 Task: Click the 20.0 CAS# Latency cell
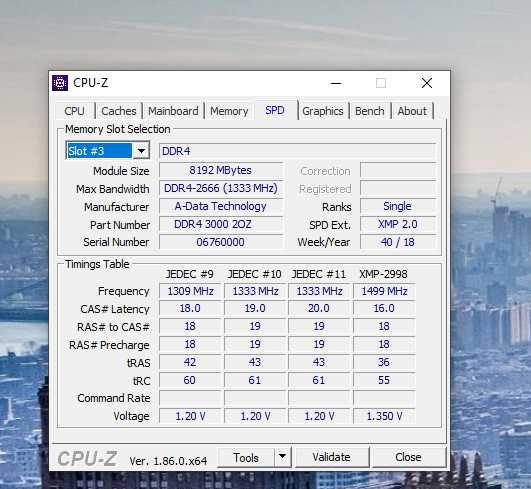pyautogui.click(x=319, y=309)
